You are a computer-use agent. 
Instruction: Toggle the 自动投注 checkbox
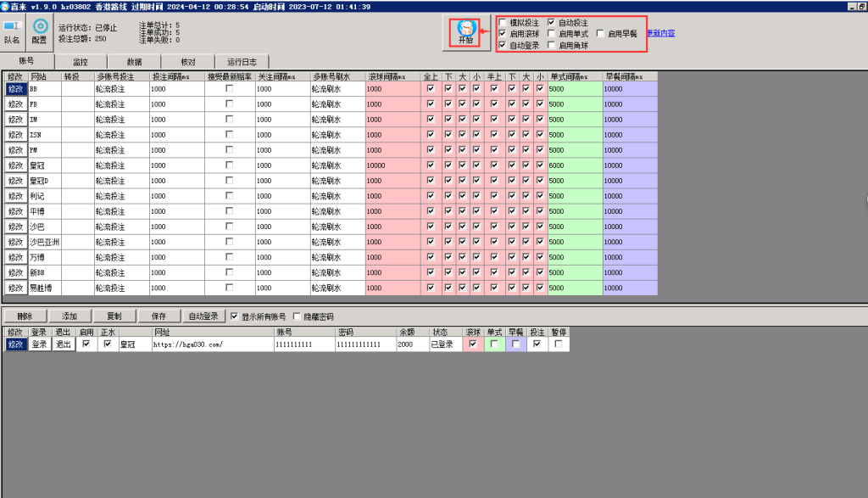(x=552, y=22)
